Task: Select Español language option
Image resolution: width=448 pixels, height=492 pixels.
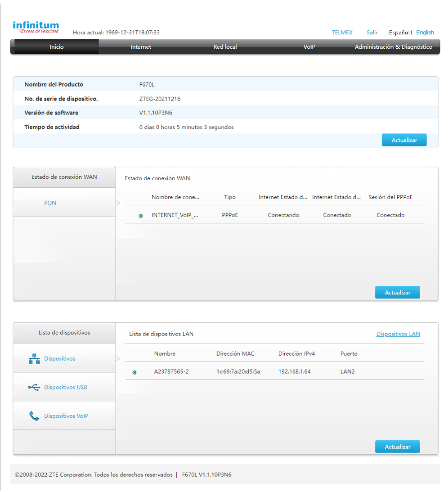Action: pyautogui.click(x=399, y=33)
